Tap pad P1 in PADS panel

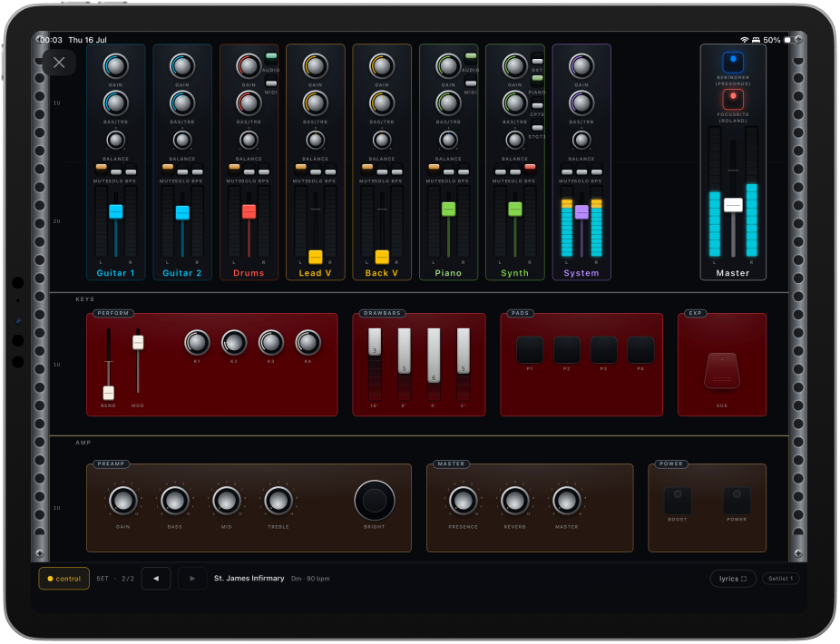pyautogui.click(x=530, y=350)
